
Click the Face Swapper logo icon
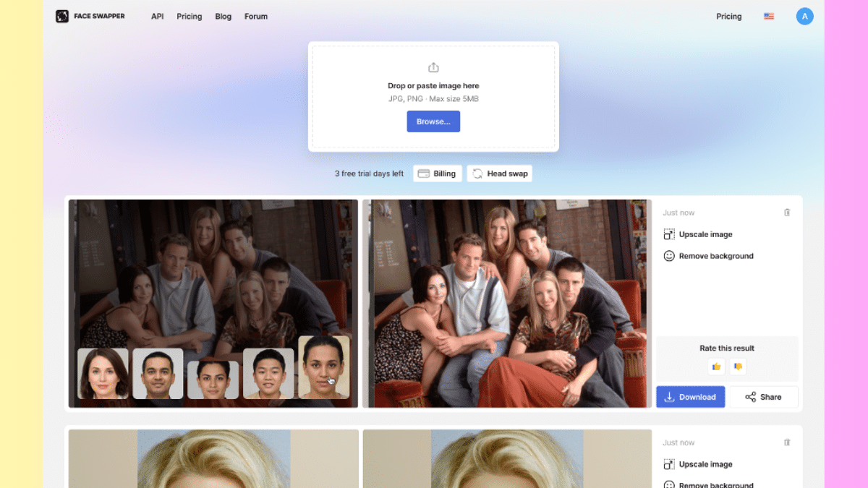[x=62, y=16]
